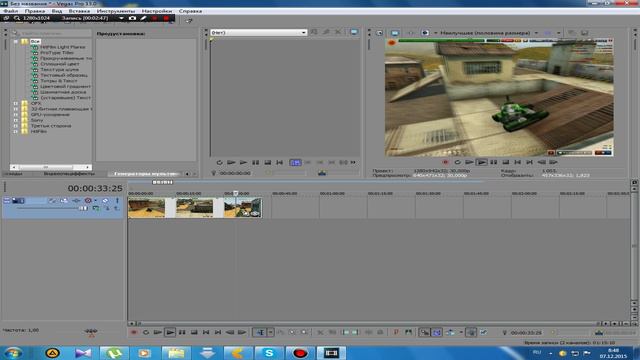The height and width of the screenshot is (360, 640).
Task: Select third video clip on timeline
Action: click(243, 207)
